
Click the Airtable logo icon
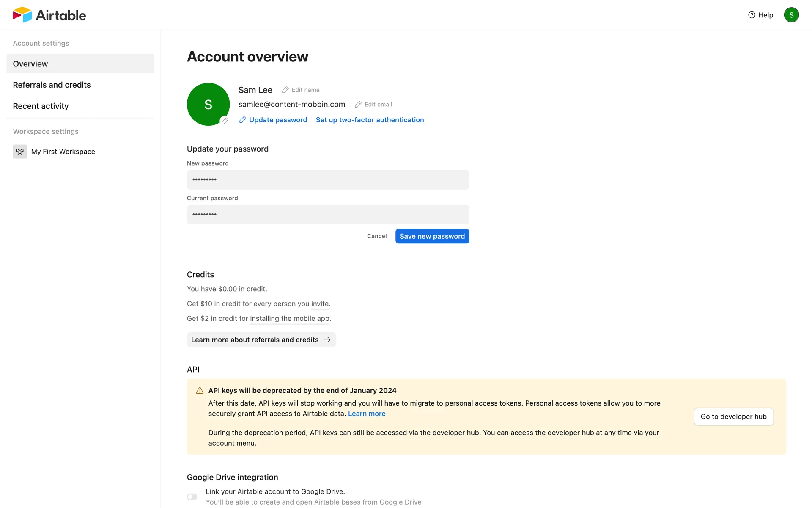pos(22,15)
